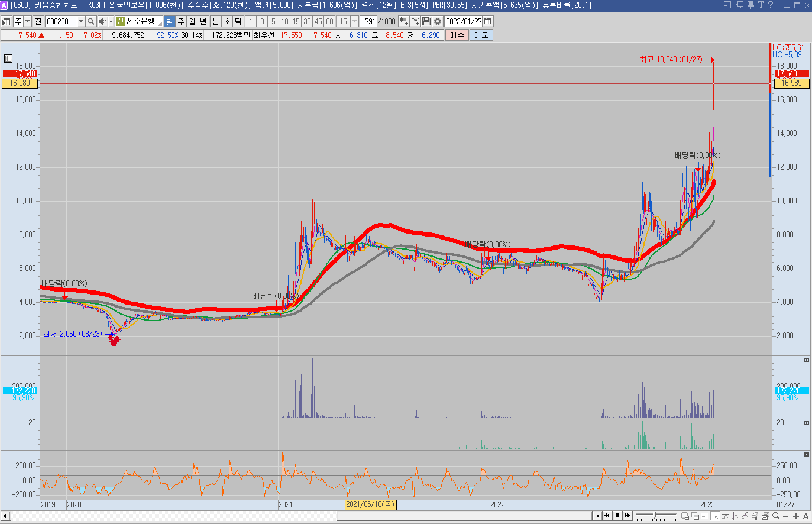This screenshot has width=812, height=524.
Task: Open the calendar date picker icon
Action: [x=488, y=21]
